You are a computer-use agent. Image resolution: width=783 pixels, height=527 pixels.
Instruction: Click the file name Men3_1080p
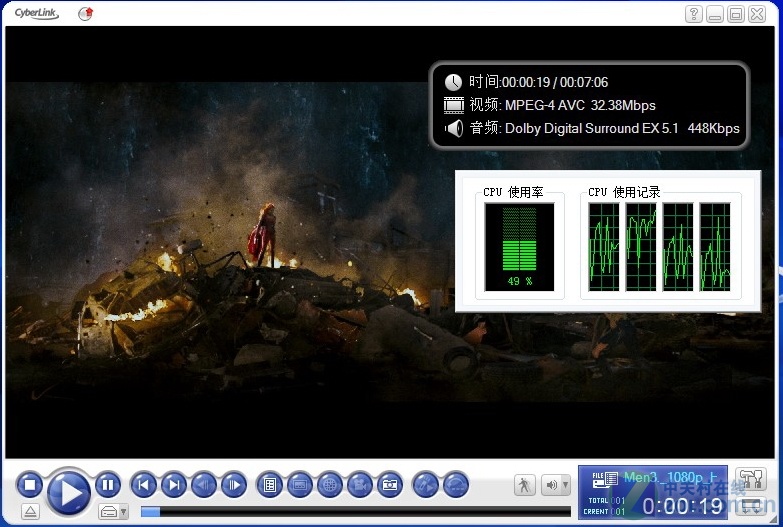[x=671, y=478]
